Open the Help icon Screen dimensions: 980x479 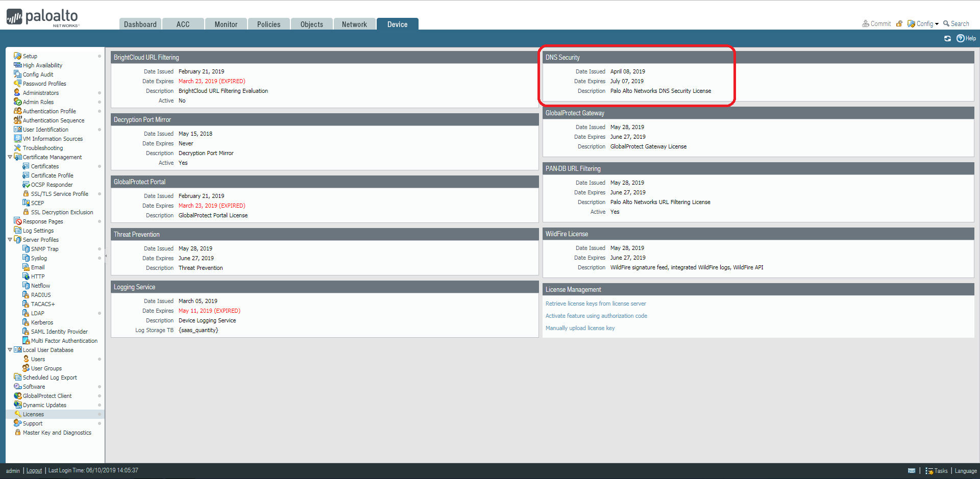pos(960,38)
